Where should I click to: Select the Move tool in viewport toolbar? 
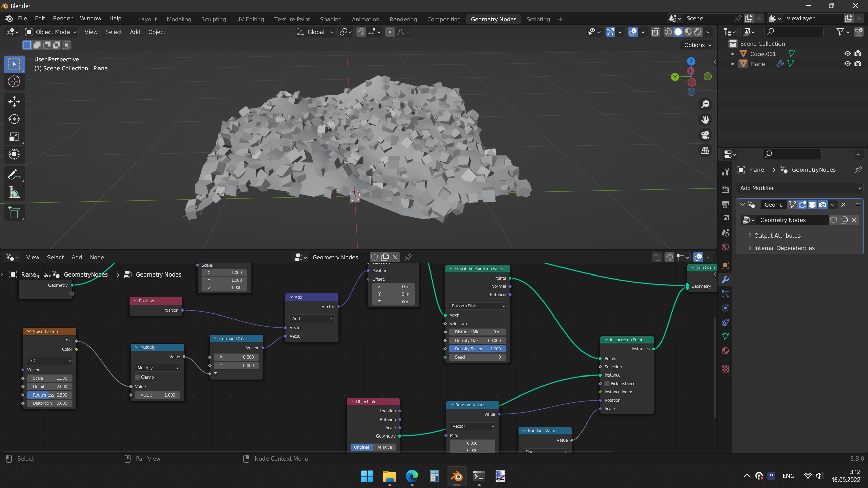coord(14,101)
